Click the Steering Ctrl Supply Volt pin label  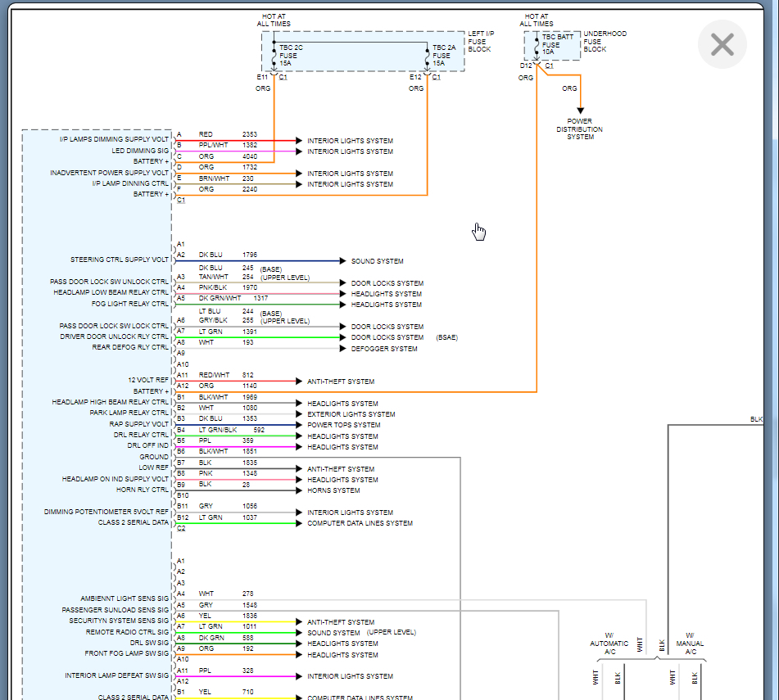point(120,260)
